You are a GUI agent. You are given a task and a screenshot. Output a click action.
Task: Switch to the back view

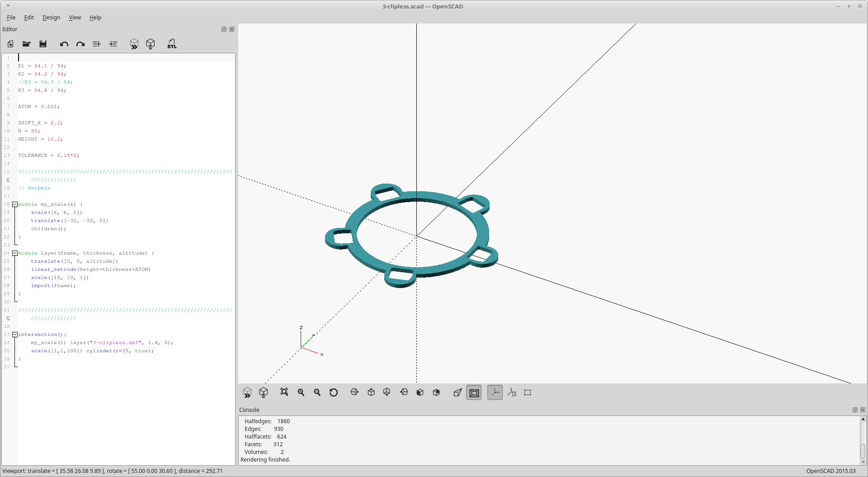click(436, 392)
